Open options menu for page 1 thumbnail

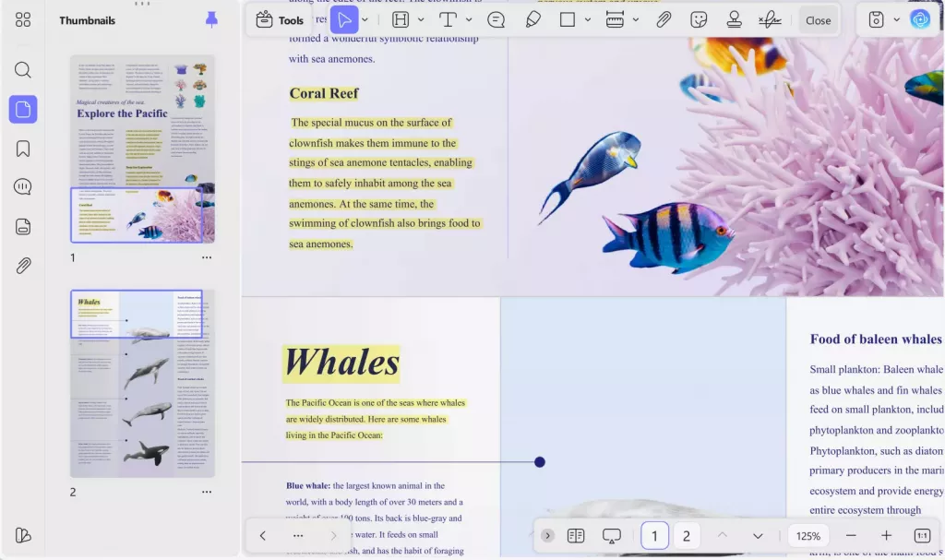[207, 257]
